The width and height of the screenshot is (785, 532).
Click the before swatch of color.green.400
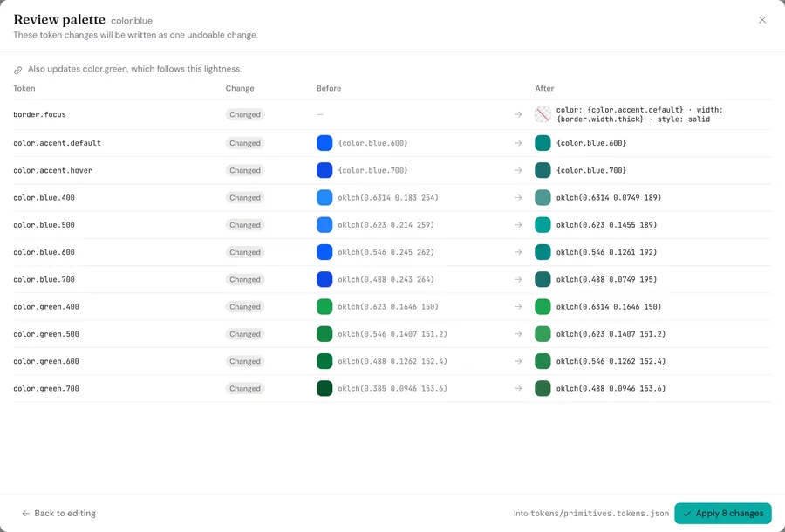pos(324,306)
